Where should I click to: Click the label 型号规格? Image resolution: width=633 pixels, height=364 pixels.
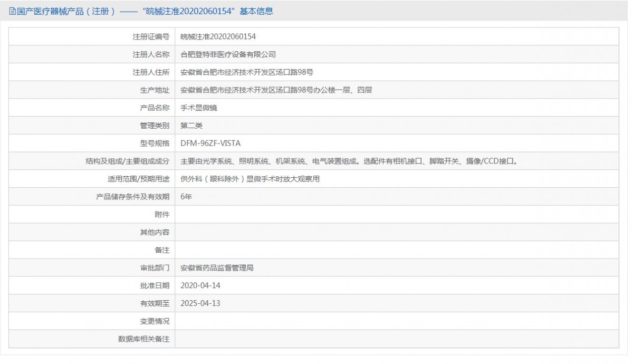click(155, 143)
